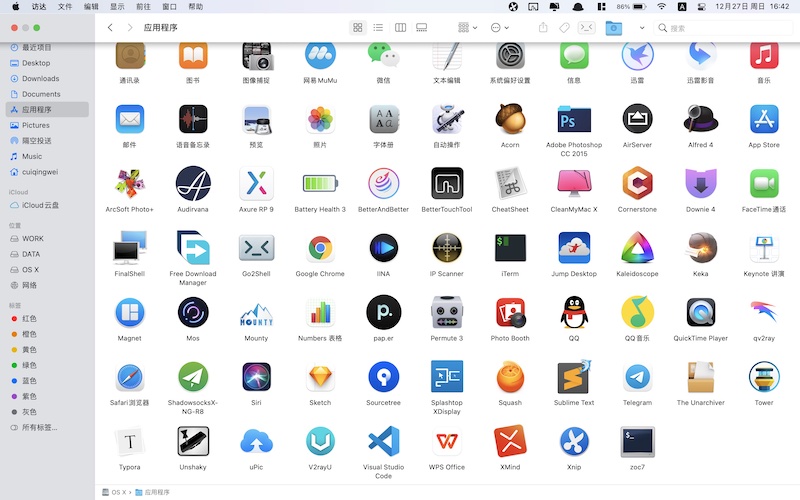Screen dimensions: 800x500
Task: Select the Sketch diamond icon
Action: pyautogui.click(x=320, y=377)
